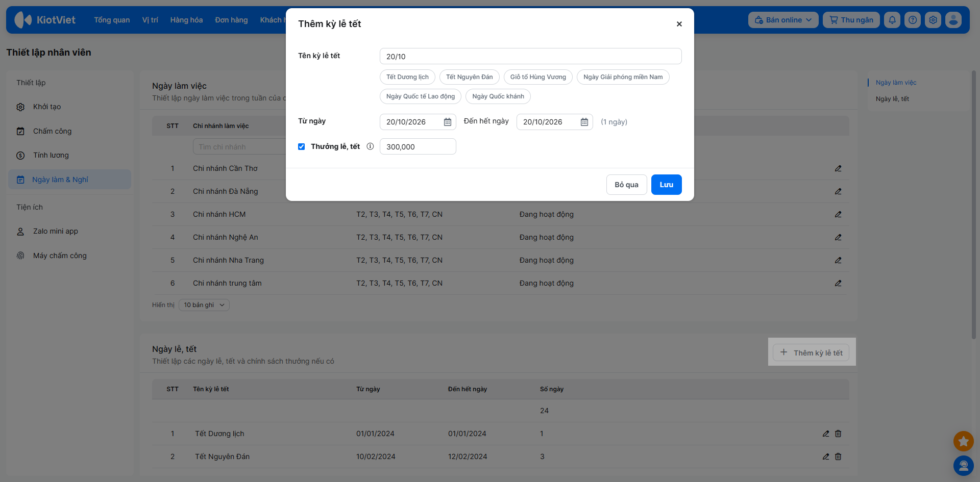Open Vị trí in the top navigation
980x482 pixels.
(150, 20)
